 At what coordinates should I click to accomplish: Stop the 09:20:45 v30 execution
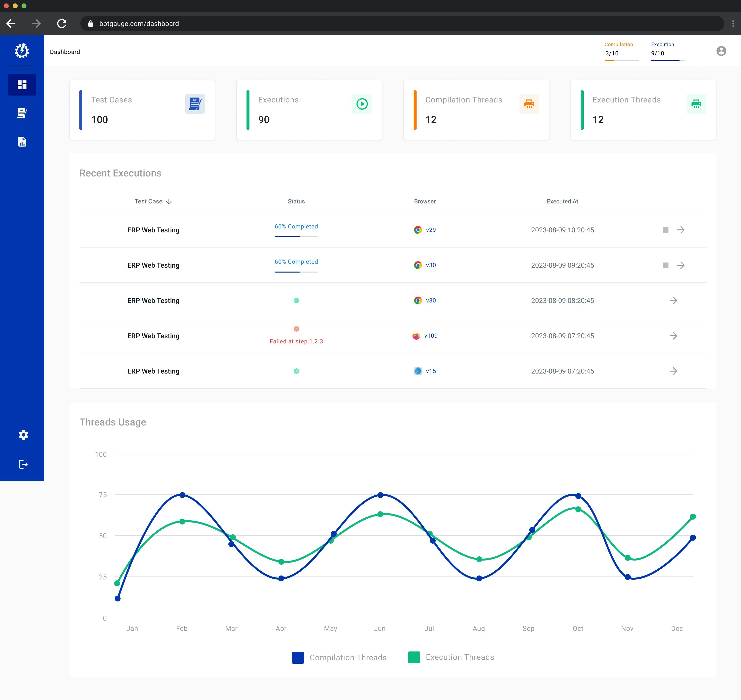[x=665, y=265]
